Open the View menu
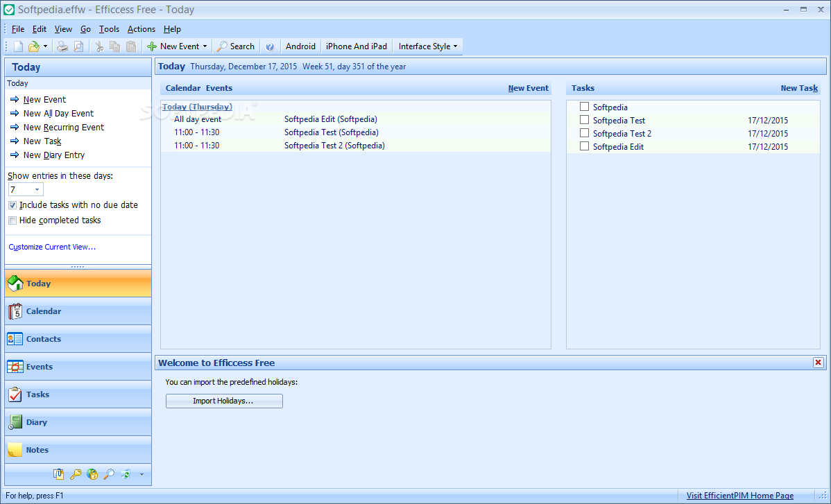831x504 pixels. (63, 29)
